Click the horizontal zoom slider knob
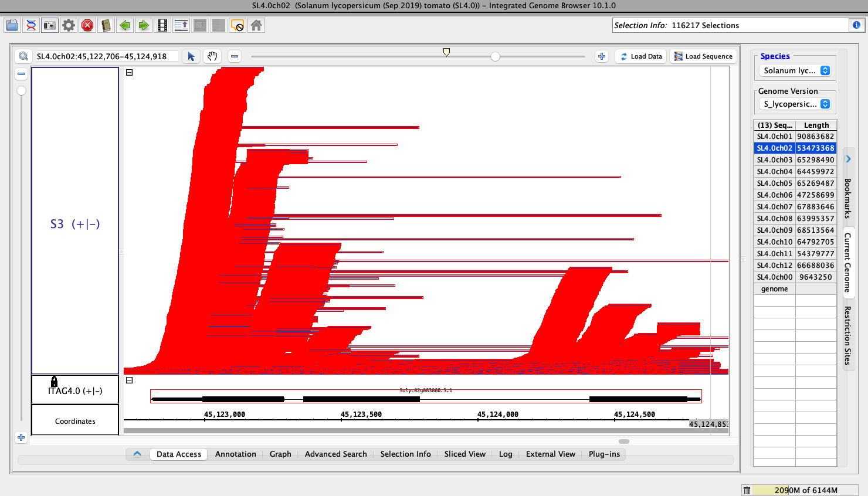This screenshot has height=496, width=868. coord(496,56)
